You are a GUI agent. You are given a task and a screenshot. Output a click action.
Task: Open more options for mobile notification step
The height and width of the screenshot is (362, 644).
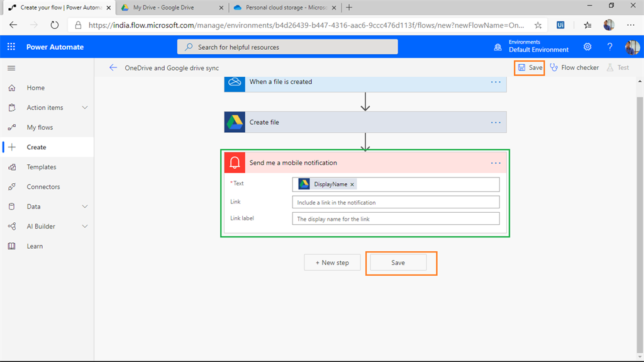coord(496,163)
